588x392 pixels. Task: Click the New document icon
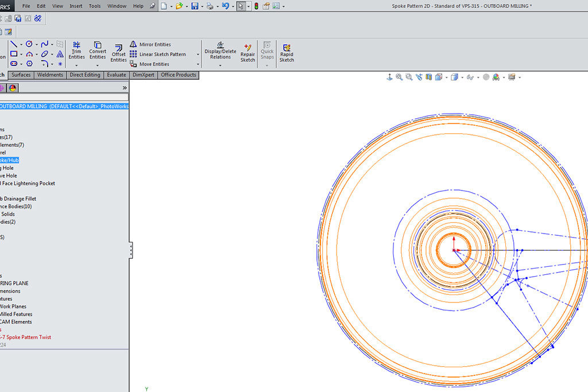coord(164,6)
